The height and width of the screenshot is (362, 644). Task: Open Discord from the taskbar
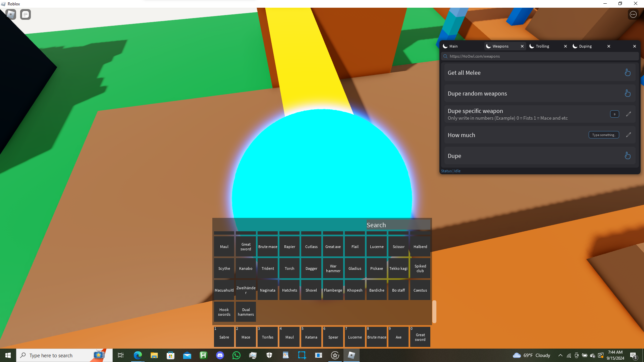pyautogui.click(x=220, y=355)
